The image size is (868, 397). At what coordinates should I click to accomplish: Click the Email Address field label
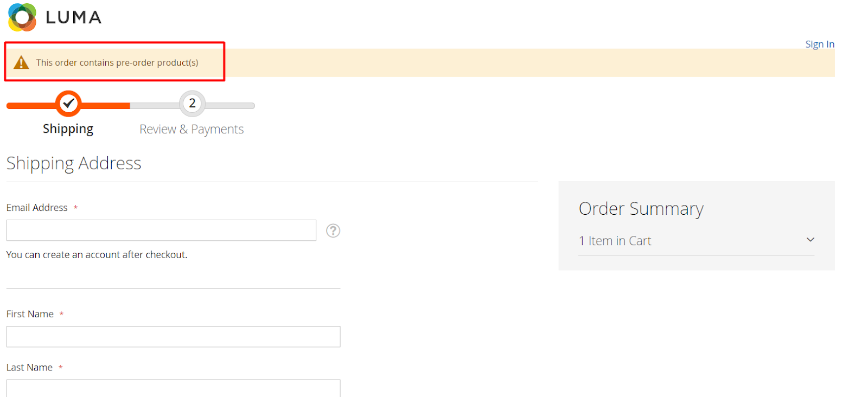tap(37, 208)
